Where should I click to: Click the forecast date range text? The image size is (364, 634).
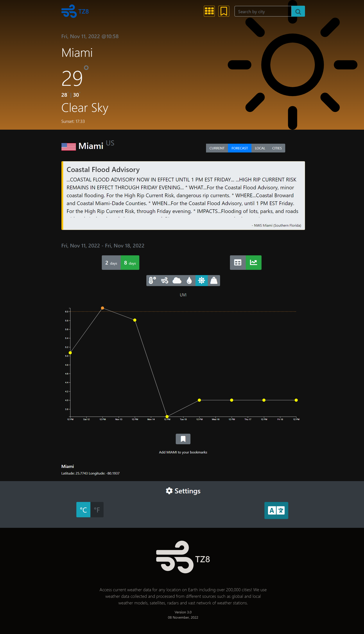pos(103,245)
